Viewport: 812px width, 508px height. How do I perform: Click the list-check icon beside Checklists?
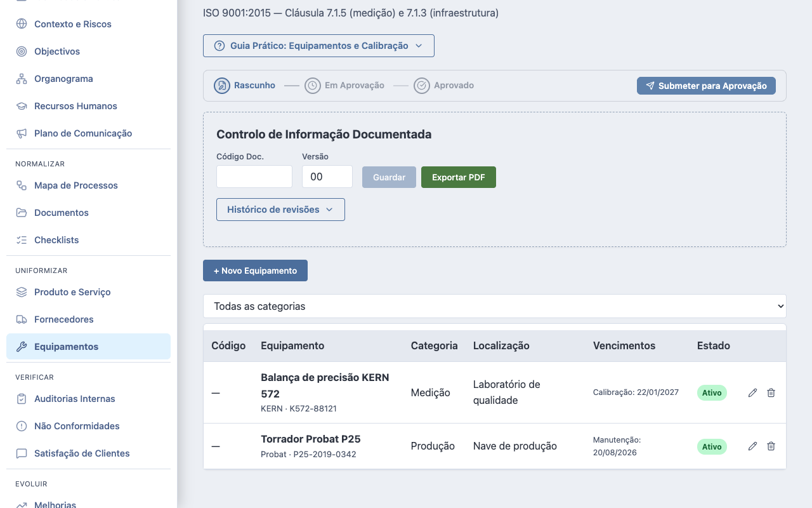click(22, 240)
